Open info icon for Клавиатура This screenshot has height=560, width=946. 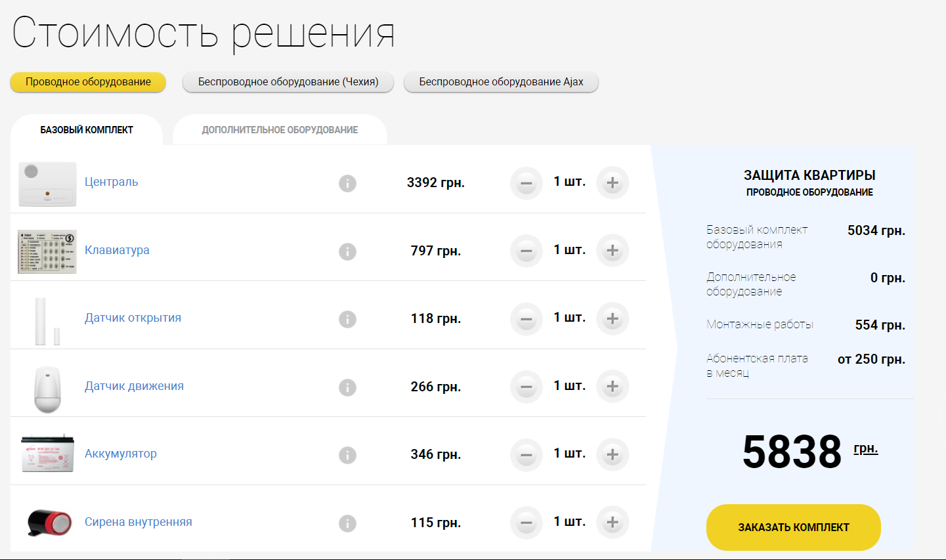347,251
